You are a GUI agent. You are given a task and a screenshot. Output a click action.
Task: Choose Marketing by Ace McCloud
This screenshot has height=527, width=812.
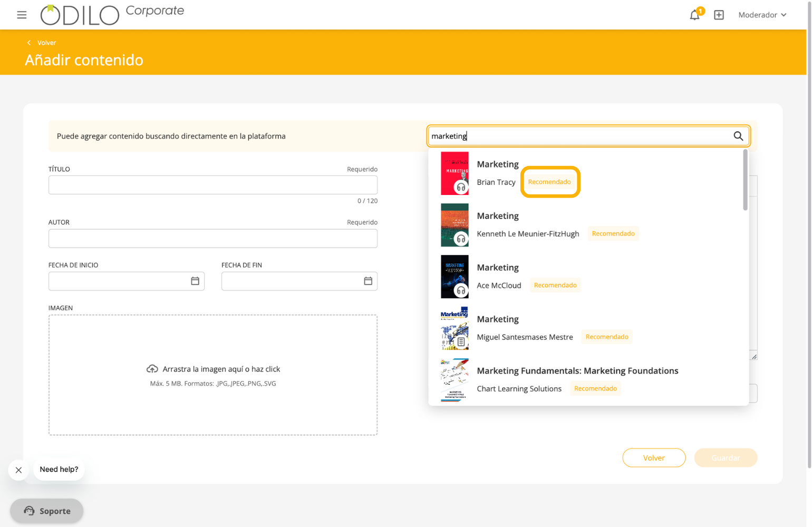497,268
